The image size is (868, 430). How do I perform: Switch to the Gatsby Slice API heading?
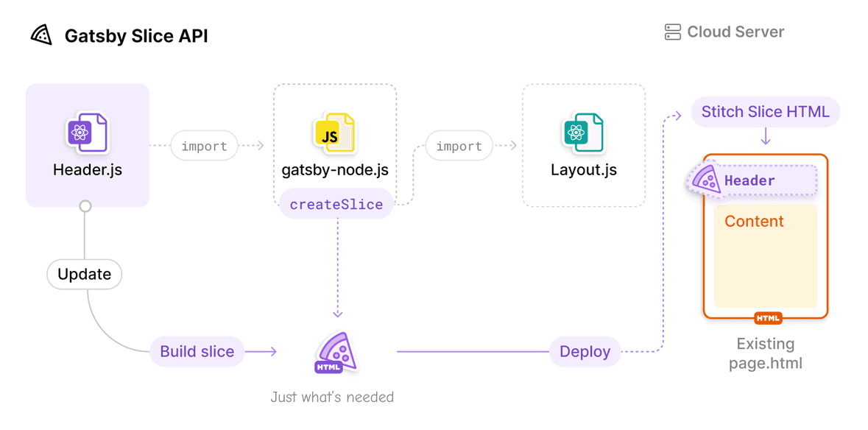(137, 35)
